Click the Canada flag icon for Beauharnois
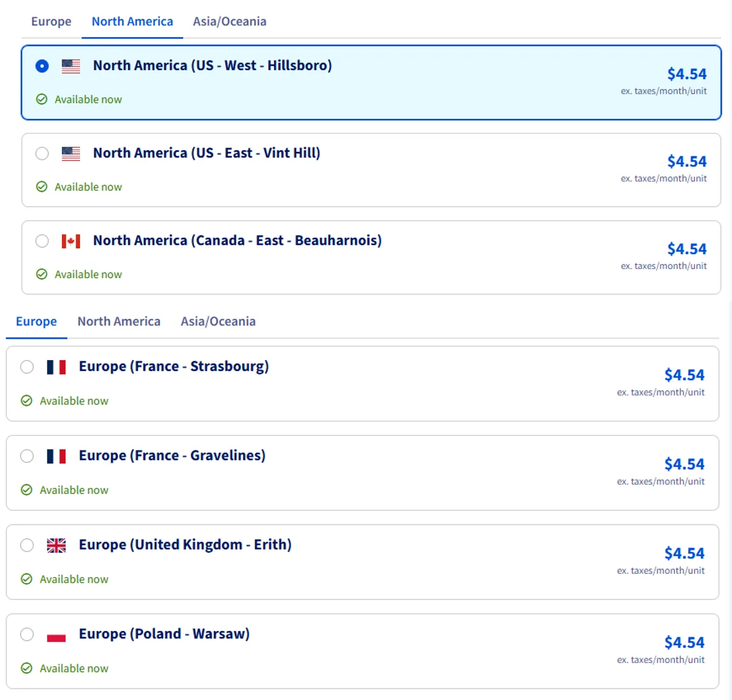Viewport: 732px width, 700px height. (71, 241)
